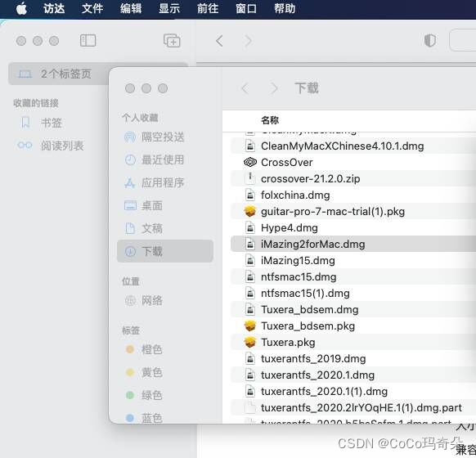
Task: Open the 前往 menu
Action: pyautogui.click(x=208, y=8)
